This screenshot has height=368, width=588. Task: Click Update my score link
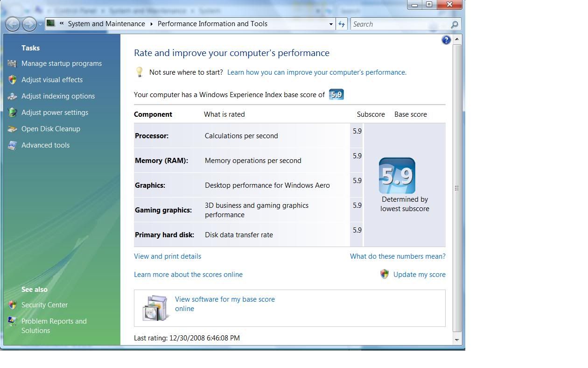tap(420, 275)
